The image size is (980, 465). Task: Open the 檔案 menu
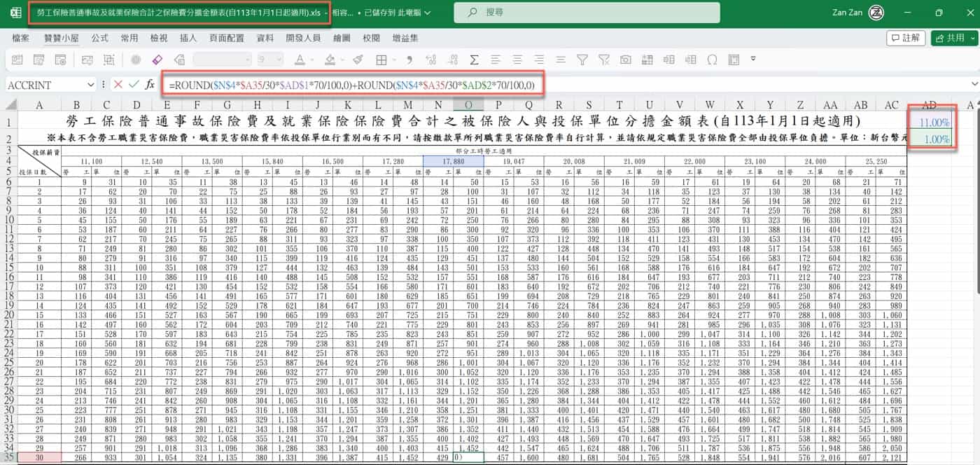point(20,38)
